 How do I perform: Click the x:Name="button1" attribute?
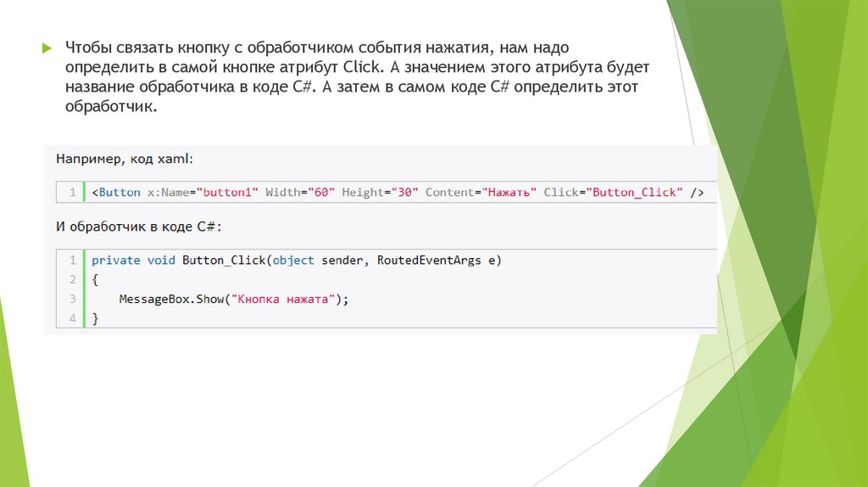coord(203,193)
